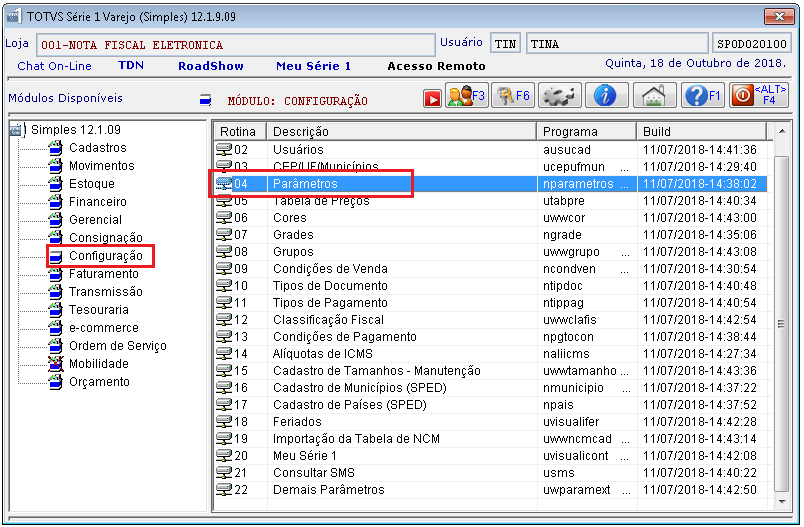Screen dimensions: 804x527
Task: Open help with the F1 button
Action: tap(702, 95)
